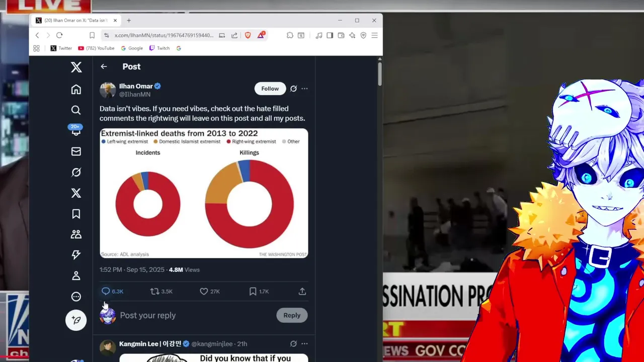The image size is (644, 362).
Task: Click the compose post feather button
Action: (76, 320)
